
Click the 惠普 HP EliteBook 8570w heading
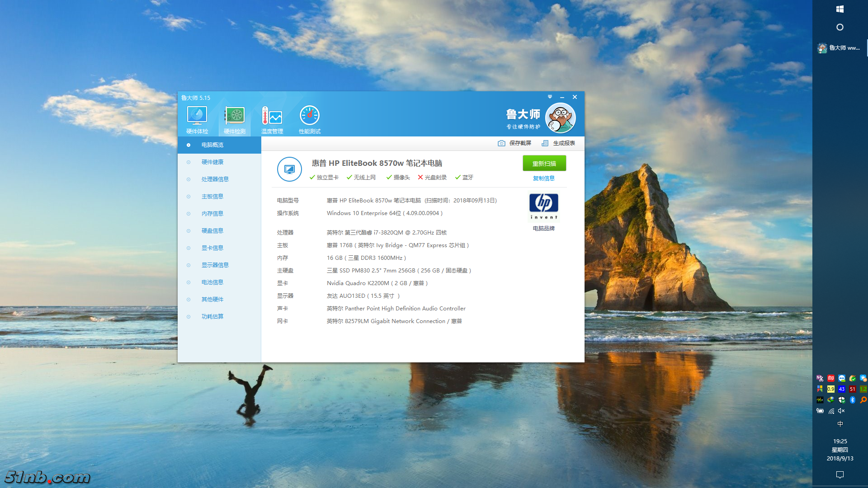377,163
